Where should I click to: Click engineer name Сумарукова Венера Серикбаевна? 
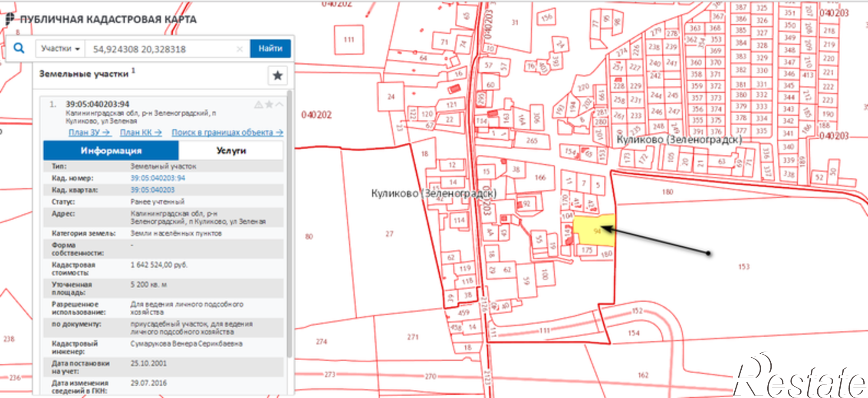coord(187,344)
